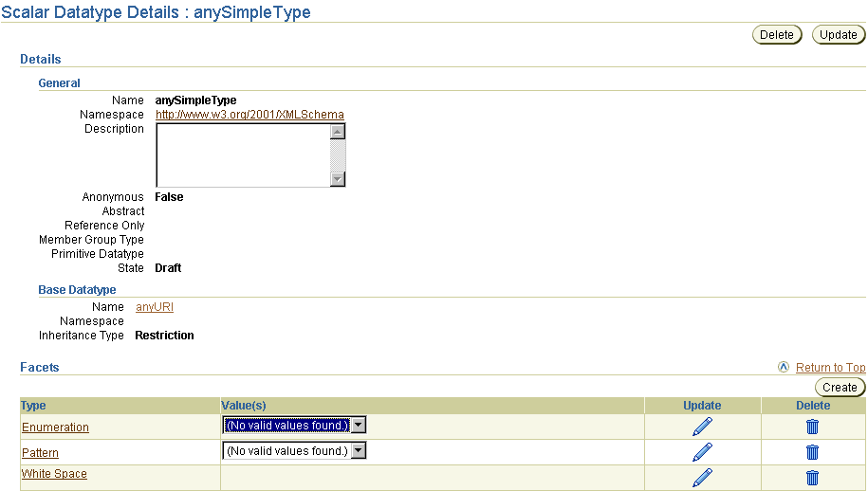
Task: Open the Pattern facet link
Action: (x=40, y=453)
